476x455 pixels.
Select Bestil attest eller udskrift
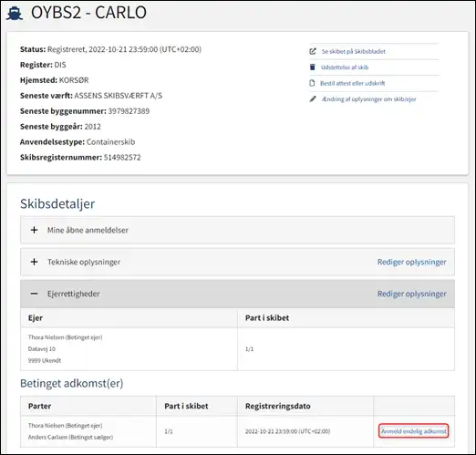[x=353, y=83]
